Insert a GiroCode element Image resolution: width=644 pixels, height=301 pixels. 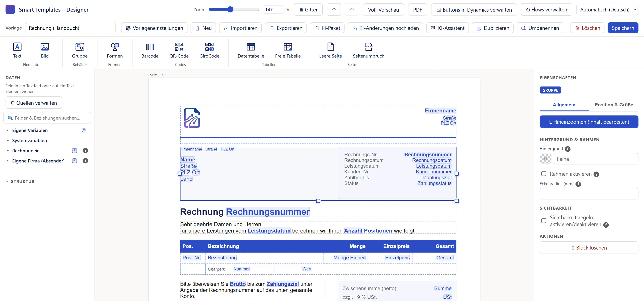tap(209, 50)
